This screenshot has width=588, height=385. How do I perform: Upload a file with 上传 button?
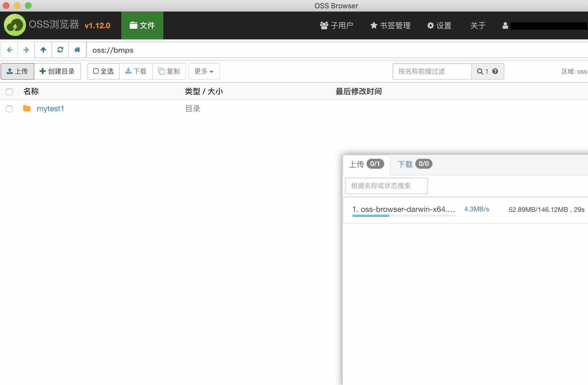(x=17, y=71)
